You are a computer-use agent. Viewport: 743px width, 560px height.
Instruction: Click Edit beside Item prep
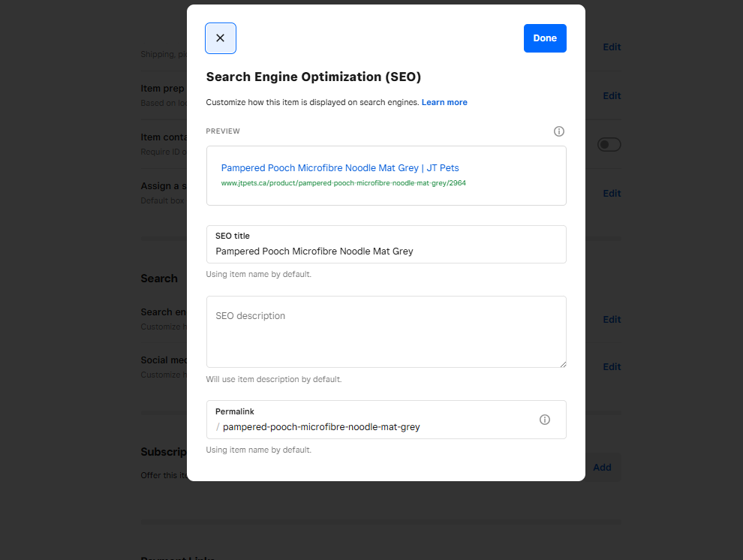[612, 95]
